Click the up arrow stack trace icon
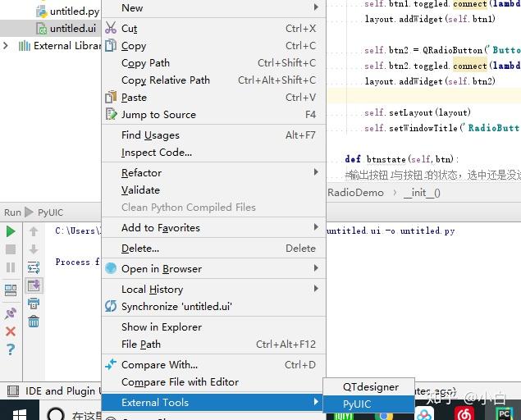 [34, 231]
